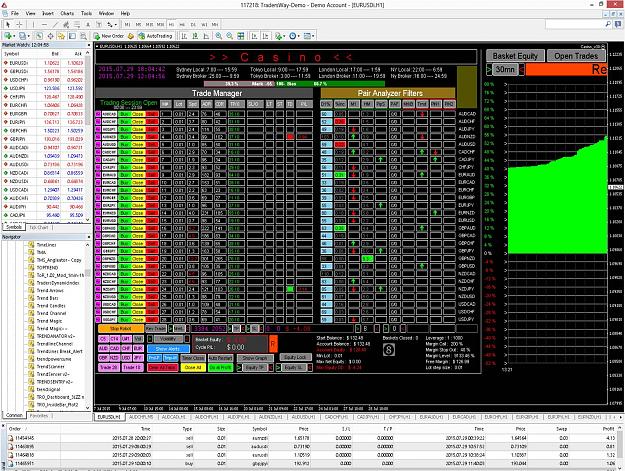Open the indicators list icon
625x471 pixels.
point(279,36)
